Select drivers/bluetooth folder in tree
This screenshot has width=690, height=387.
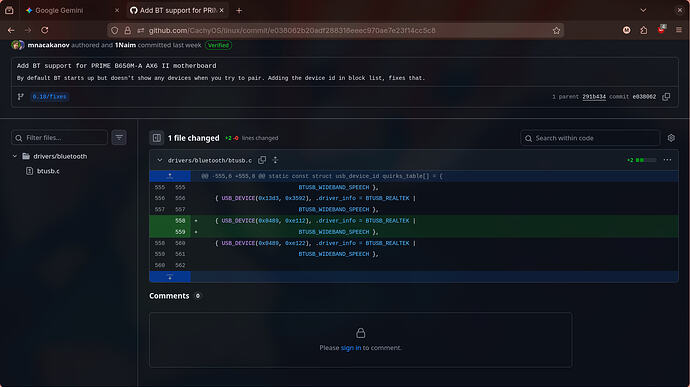tap(60, 156)
